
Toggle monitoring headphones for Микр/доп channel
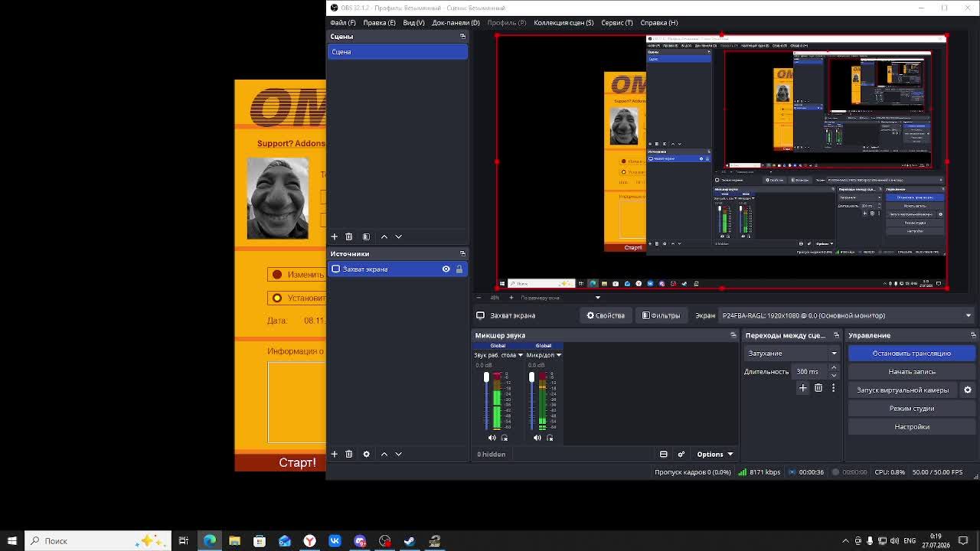tap(550, 438)
